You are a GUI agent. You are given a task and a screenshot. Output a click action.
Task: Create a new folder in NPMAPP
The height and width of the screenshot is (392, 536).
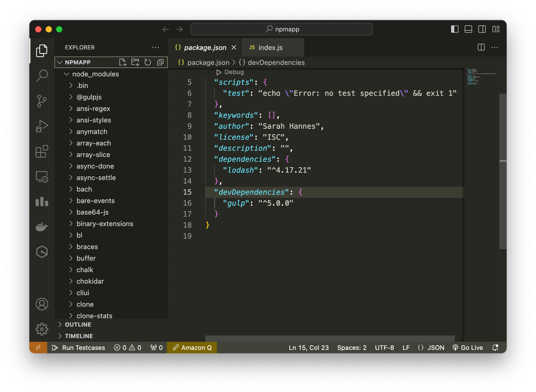(135, 62)
